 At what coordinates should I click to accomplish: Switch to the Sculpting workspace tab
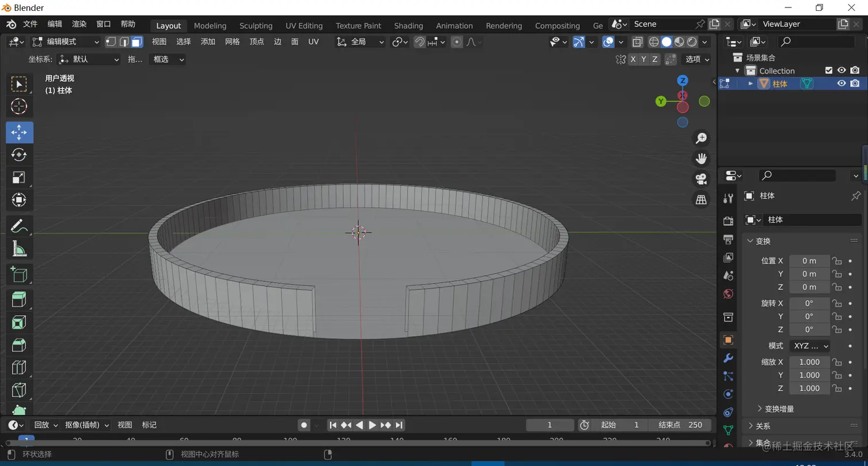255,26
